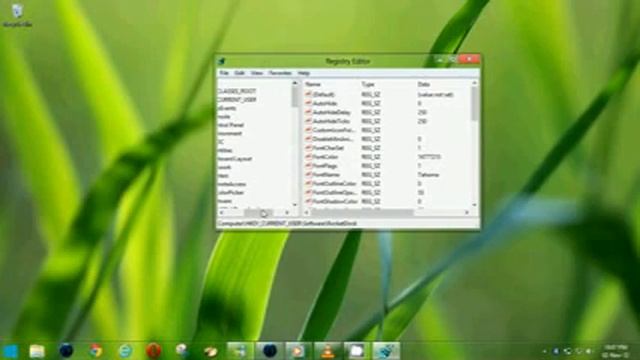Open VLC media player from the taskbar
Image resolution: width=640 pixels, height=360 pixels.
327,351
